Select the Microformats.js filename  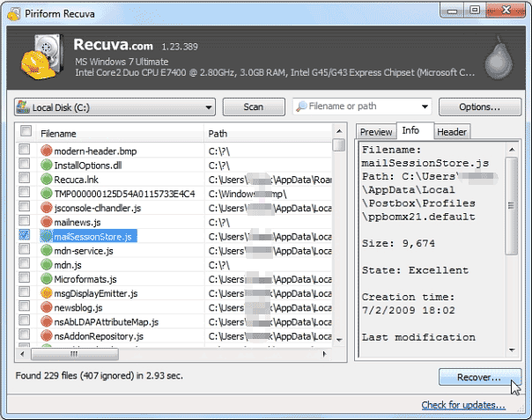click(85, 279)
